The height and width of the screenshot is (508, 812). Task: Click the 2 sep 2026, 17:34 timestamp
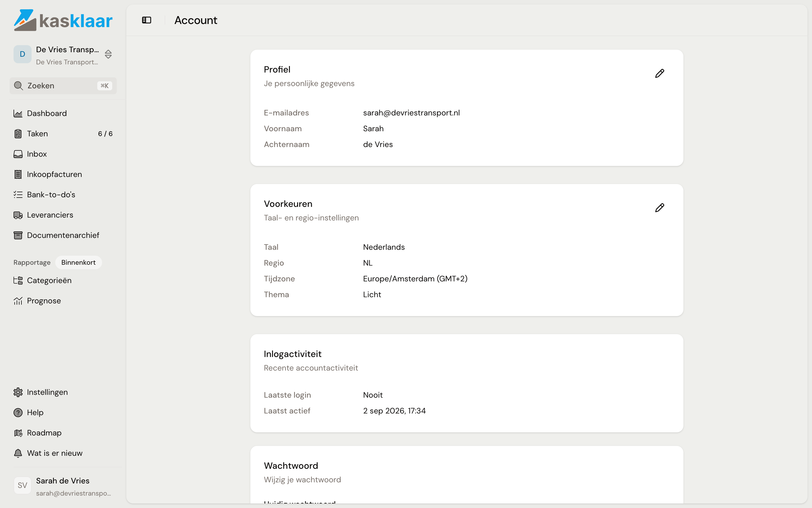394,411
